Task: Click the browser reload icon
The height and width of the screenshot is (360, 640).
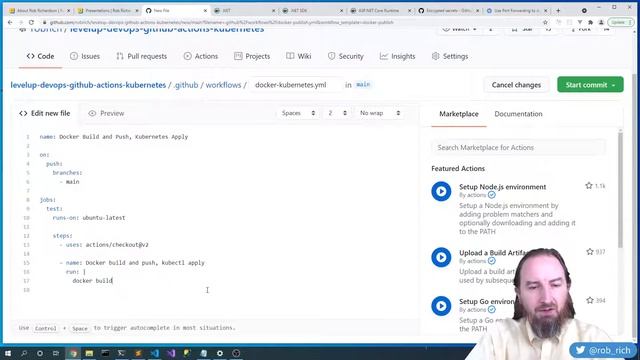Action: [x=31, y=22]
